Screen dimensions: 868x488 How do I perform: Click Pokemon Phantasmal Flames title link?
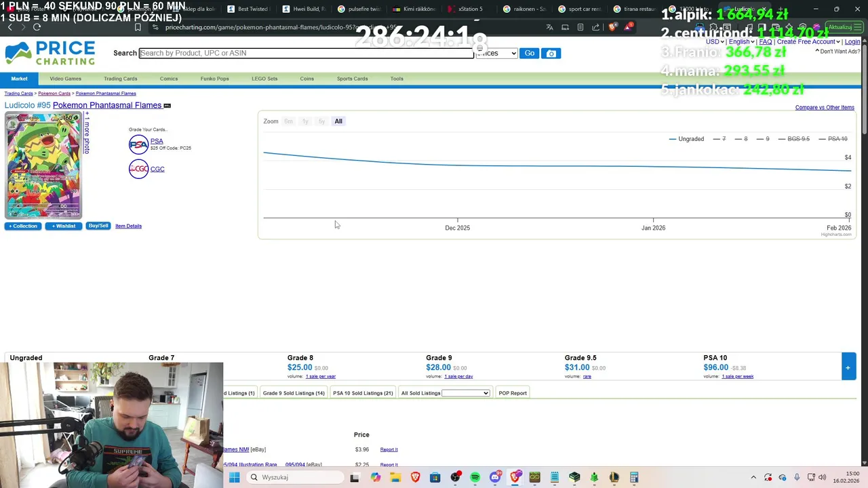click(107, 105)
